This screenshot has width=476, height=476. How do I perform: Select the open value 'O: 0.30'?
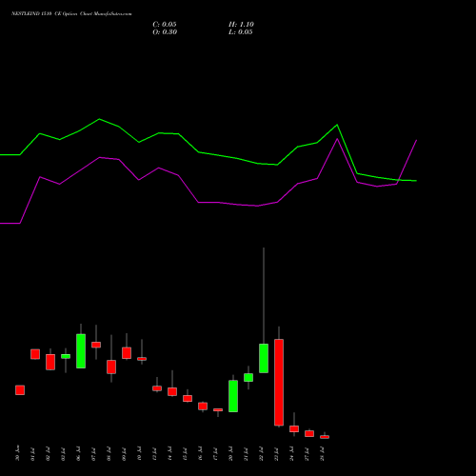(x=165, y=32)
